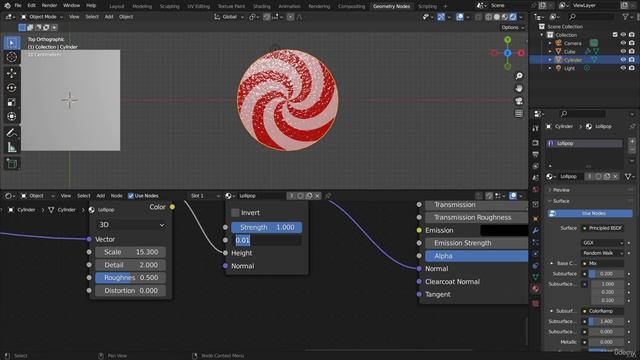Open the Output properties tab
Screen dimensions: 640x360
(x=536, y=154)
